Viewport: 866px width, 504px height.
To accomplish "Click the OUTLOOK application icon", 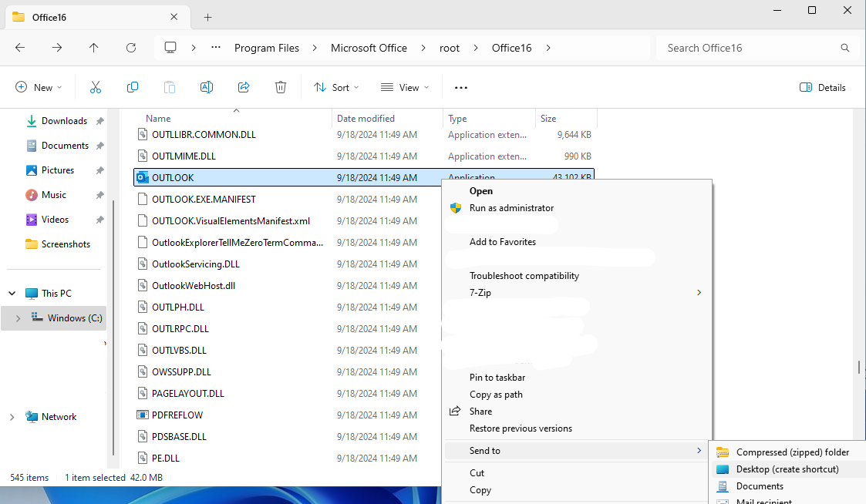I will point(143,177).
